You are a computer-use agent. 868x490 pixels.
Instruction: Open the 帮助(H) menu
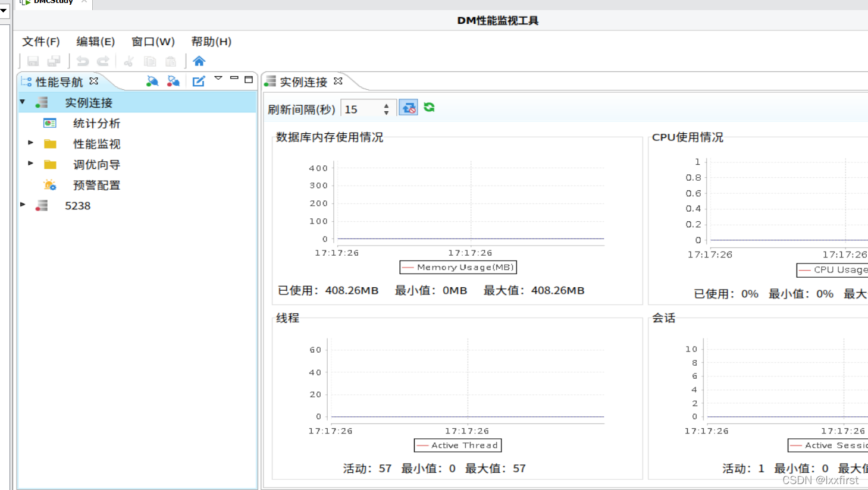(x=211, y=42)
